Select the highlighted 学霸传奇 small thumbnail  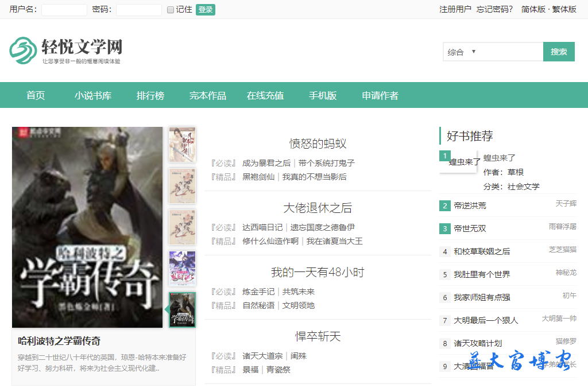click(182, 309)
